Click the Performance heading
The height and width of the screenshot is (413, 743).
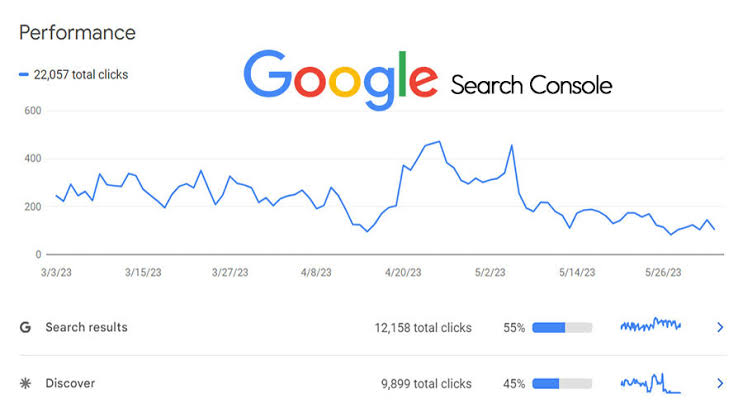click(77, 32)
